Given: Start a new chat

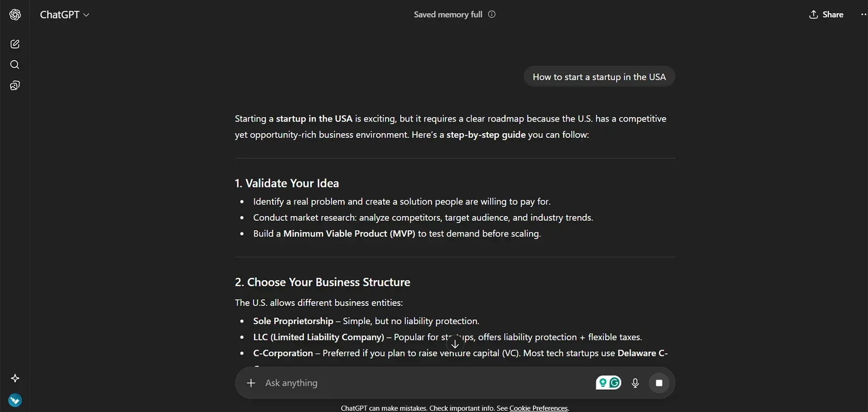Looking at the screenshot, I should (15, 44).
